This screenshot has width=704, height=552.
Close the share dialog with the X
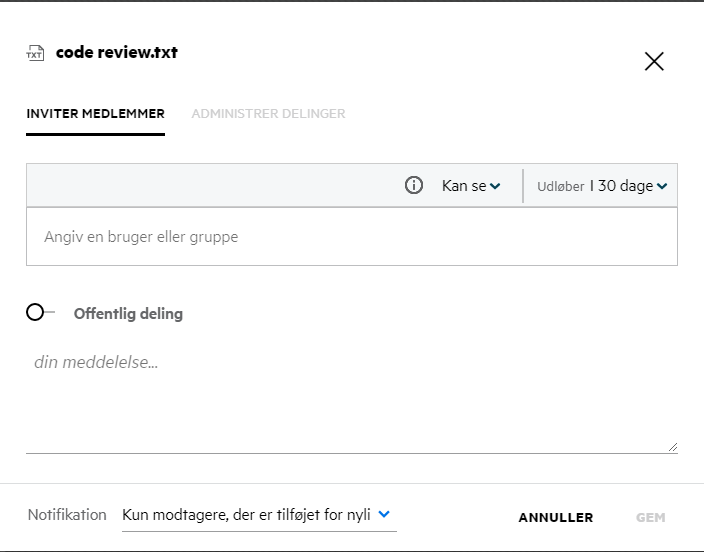click(654, 62)
